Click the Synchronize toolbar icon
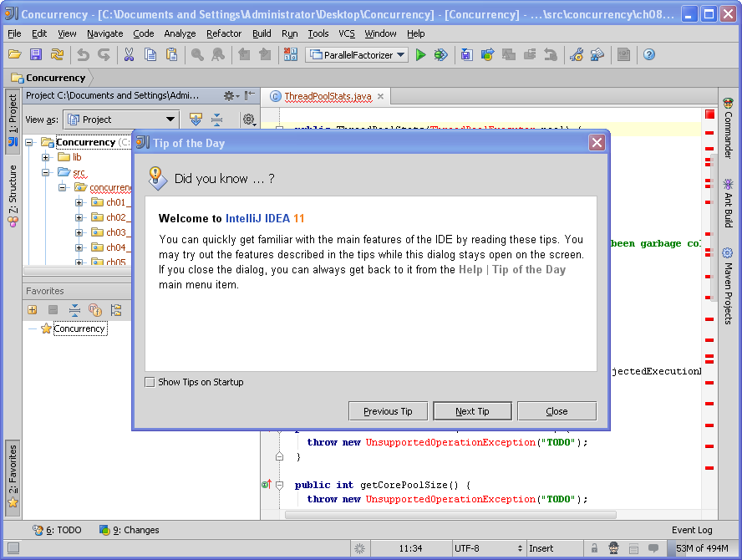Image resolution: width=742 pixels, height=560 pixels. pos(58,54)
